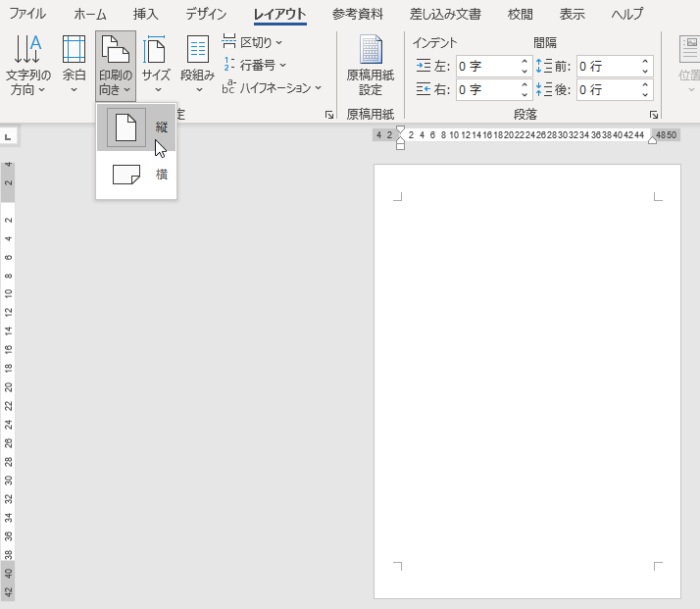Open the サイズ paper size menu
Viewport: 700px width, 609px height.
tap(156, 65)
